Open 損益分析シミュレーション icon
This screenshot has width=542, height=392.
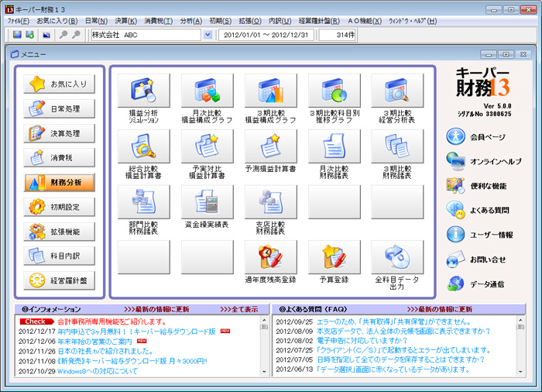click(x=144, y=91)
